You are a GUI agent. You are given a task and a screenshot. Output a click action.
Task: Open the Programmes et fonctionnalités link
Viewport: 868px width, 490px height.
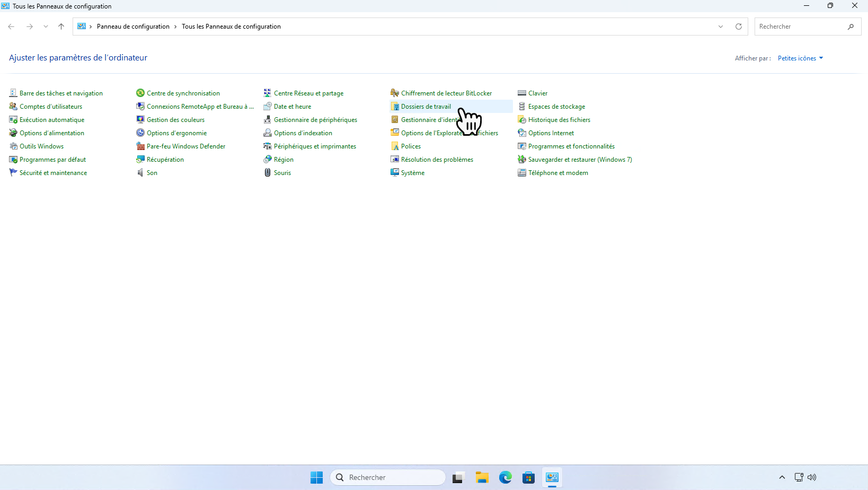click(571, 146)
